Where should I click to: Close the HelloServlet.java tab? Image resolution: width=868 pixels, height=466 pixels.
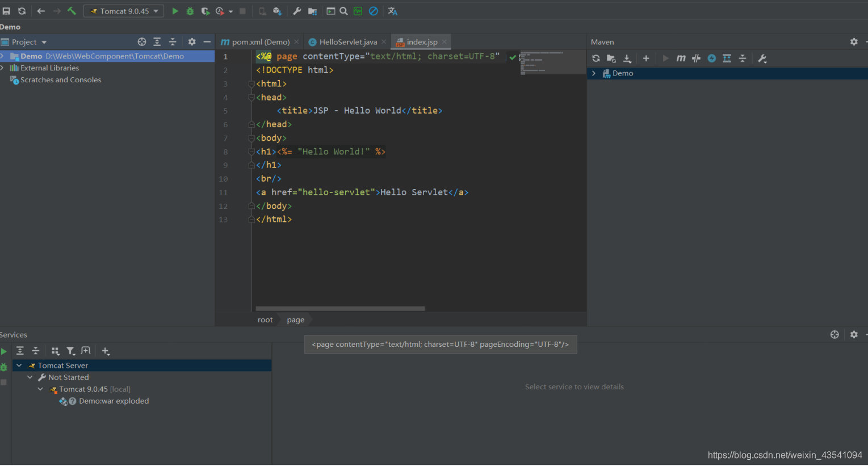384,42
